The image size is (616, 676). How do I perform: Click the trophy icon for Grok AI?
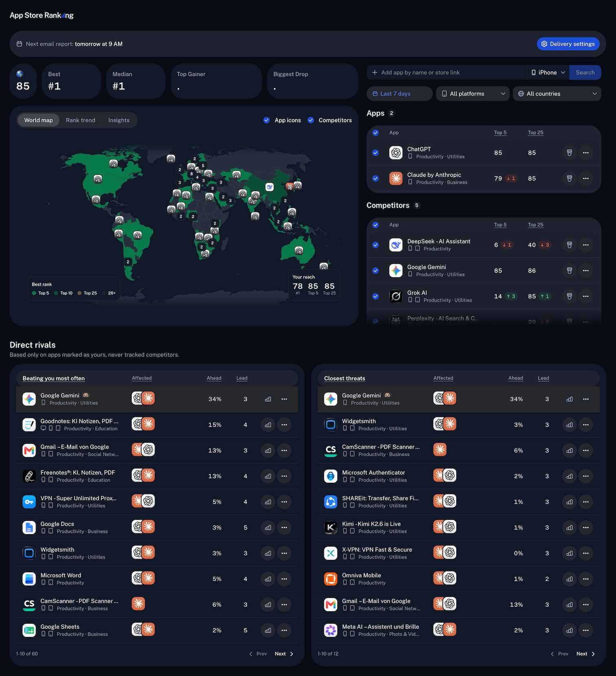pyautogui.click(x=570, y=296)
